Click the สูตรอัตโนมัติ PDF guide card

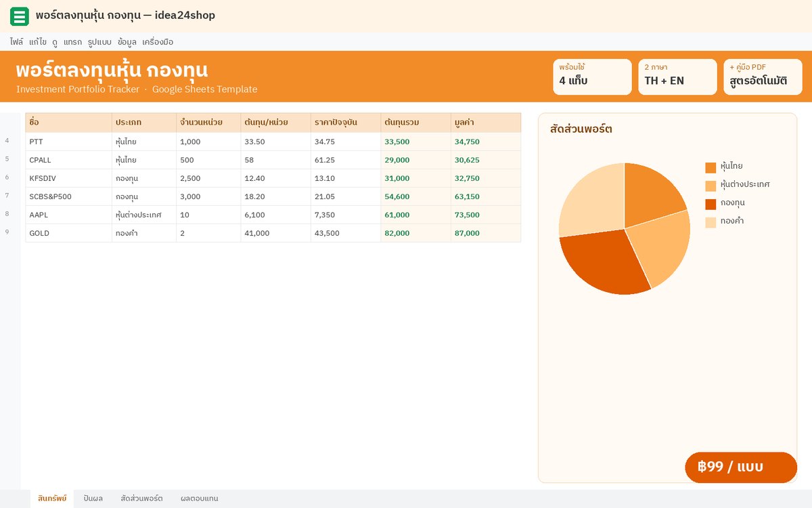pos(763,77)
